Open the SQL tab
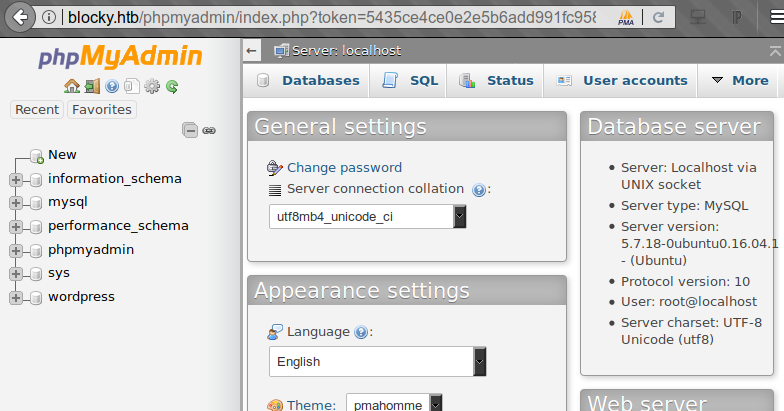The height and width of the screenshot is (411, 784). coord(410,80)
